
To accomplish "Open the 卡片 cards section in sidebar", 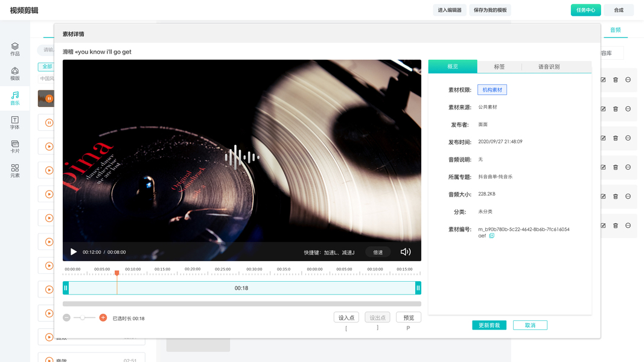I will point(14,147).
